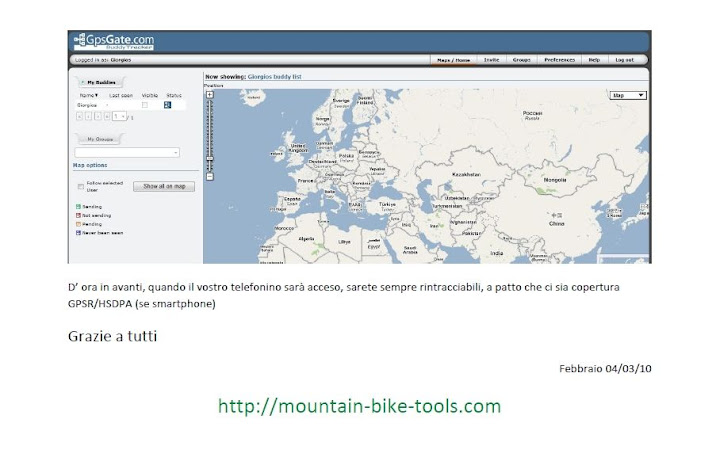Image resolution: width=720 pixels, height=461 pixels.
Task: Click the Algeria label on the map
Action: pyautogui.click(x=306, y=239)
